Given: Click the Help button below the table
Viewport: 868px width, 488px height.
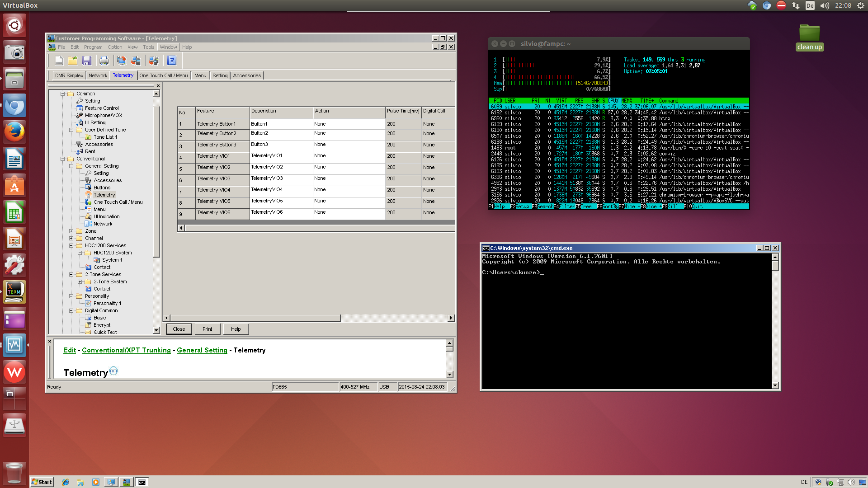Looking at the screenshot, I should (236, 329).
